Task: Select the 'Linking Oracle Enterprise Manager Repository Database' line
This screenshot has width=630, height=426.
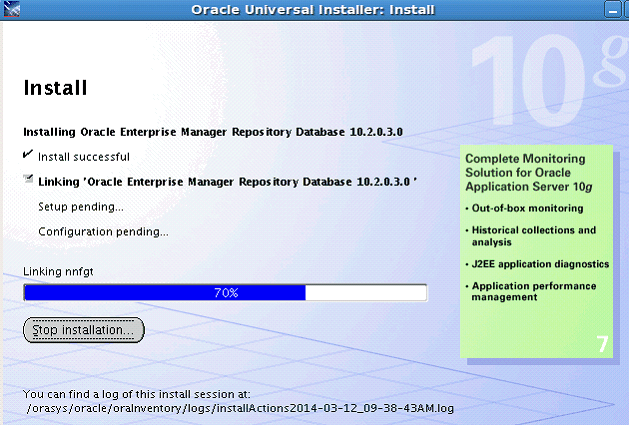Action: point(228,182)
